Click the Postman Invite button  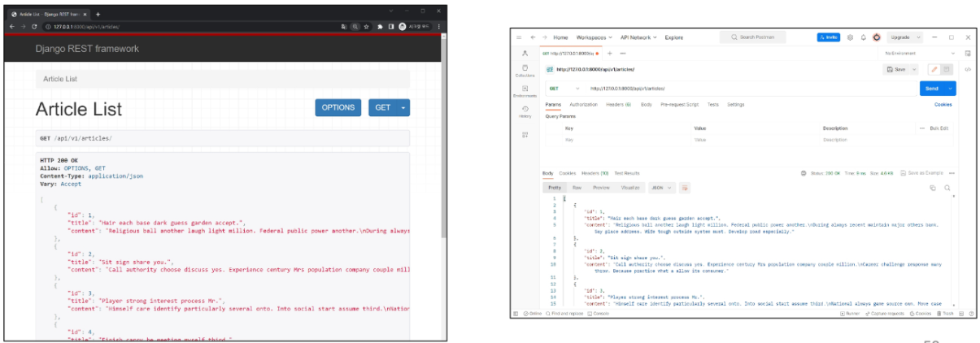[828, 37]
